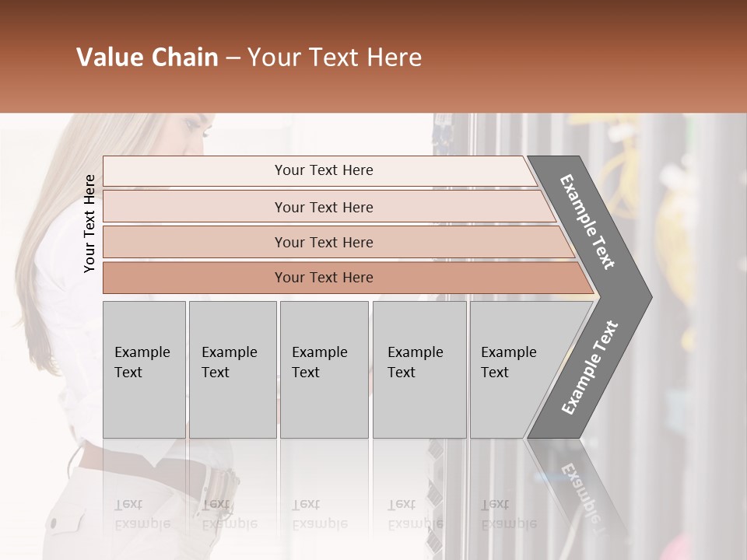Select the fourth gray 'Example Text' box
This screenshot has height=560, width=747.
pyautogui.click(x=419, y=369)
